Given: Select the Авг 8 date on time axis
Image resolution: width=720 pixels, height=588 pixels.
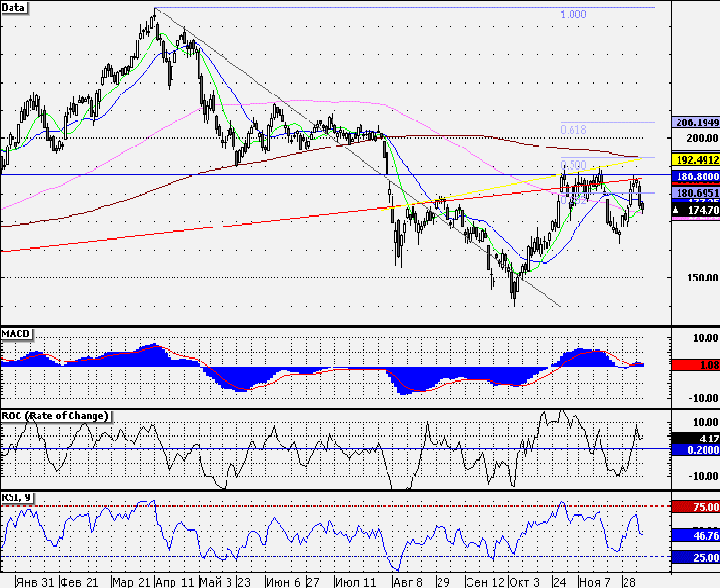Looking at the screenshot, I should click(x=409, y=582).
